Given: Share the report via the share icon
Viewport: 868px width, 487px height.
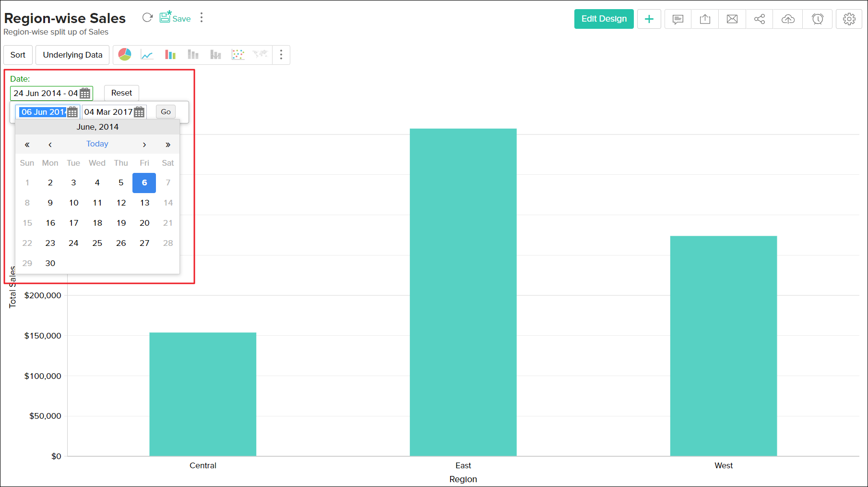Looking at the screenshot, I should (x=760, y=19).
